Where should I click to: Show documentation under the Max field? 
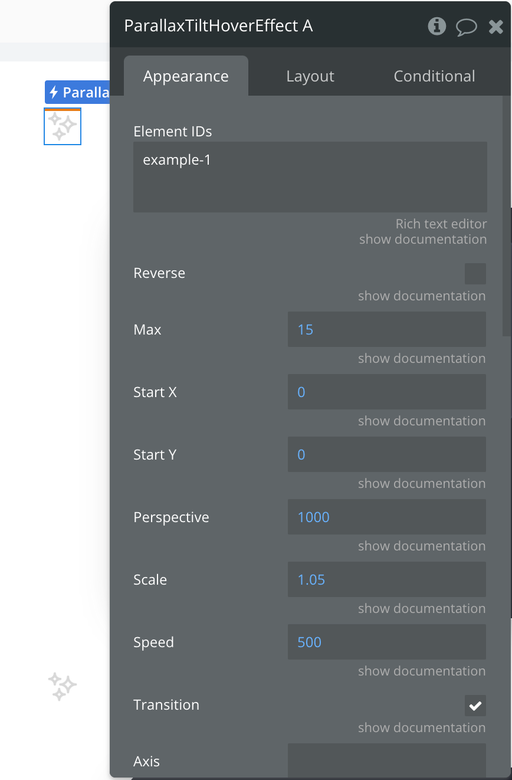tap(422, 359)
